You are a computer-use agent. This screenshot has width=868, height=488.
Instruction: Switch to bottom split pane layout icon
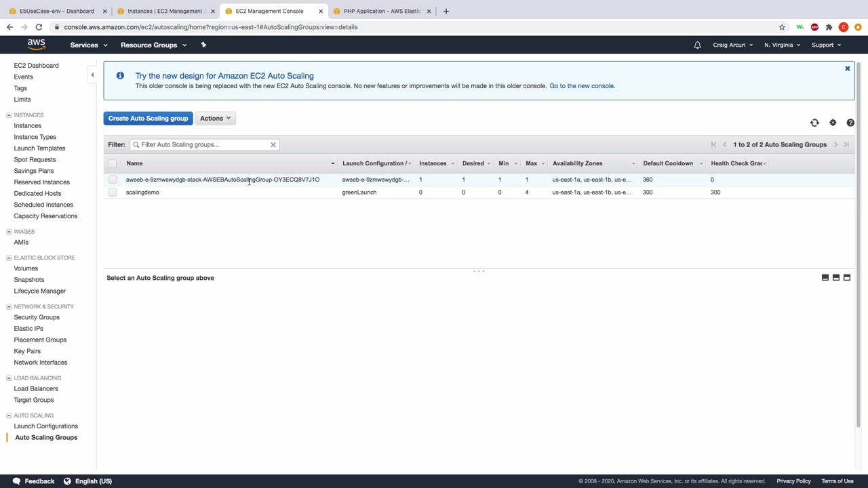click(x=825, y=278)
